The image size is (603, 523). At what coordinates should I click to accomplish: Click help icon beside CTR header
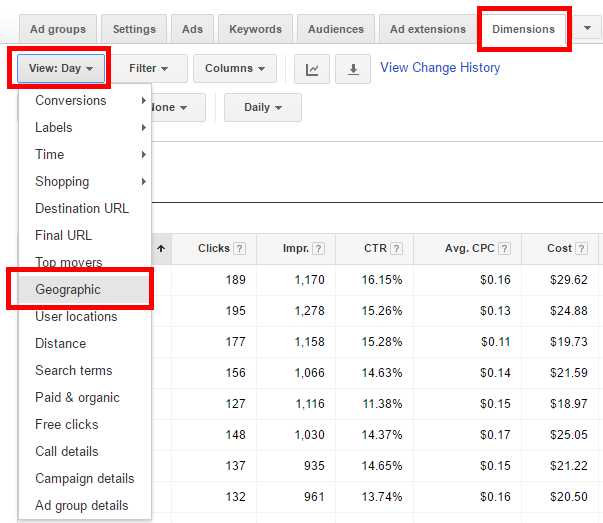coord(396,249)
